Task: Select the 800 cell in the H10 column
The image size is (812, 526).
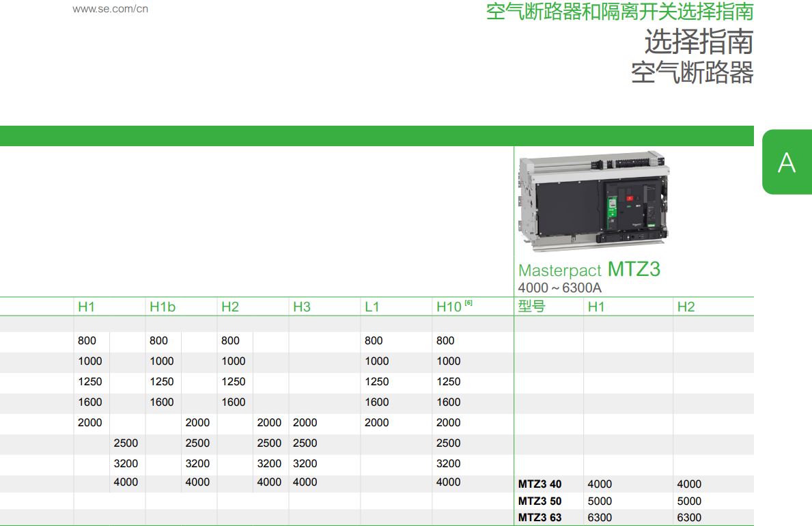Action: tap(445, 340)
